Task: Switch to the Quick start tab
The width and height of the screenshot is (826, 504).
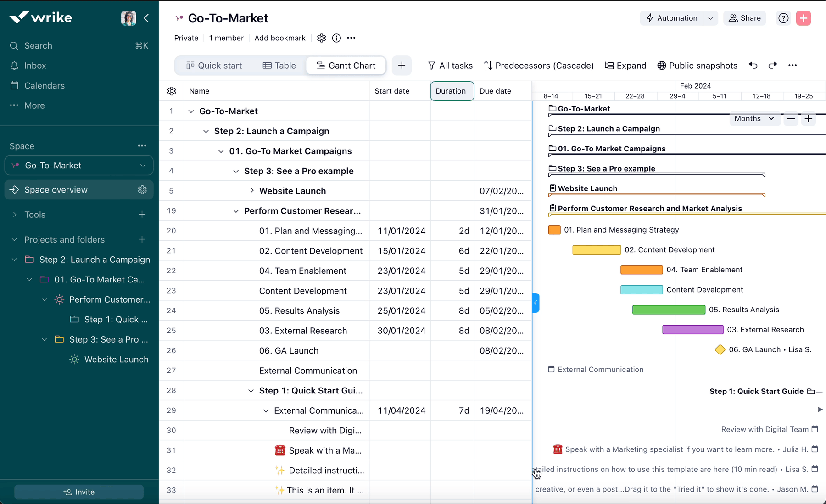Action: tap(214, 66)
